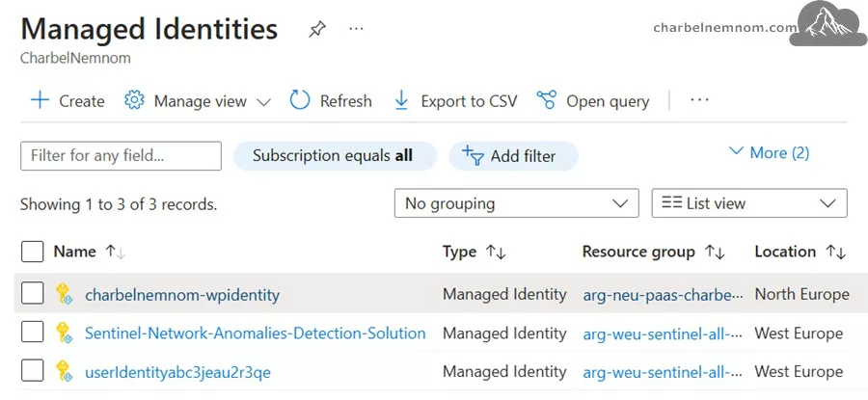Viewport: 868px width, 400px height.
Task: Sort by Resource group using its arrows
Action: coord(715,253)
